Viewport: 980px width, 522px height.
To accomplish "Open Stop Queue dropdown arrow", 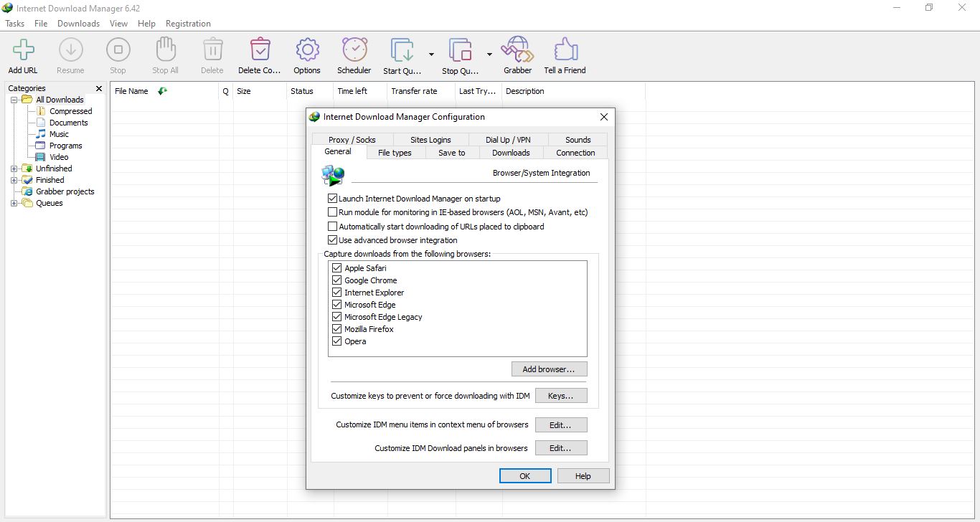I will pyautogui.click(x=489, y=54).
